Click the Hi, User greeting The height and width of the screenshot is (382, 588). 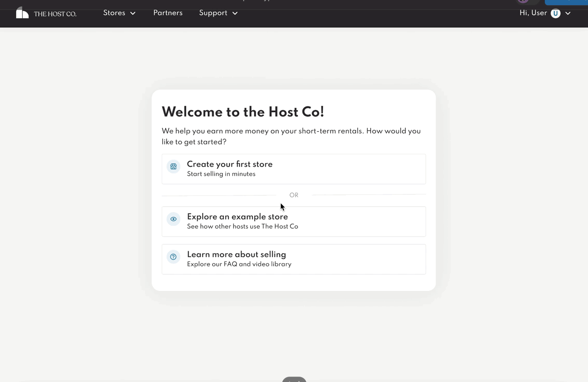tap(533, 13)
